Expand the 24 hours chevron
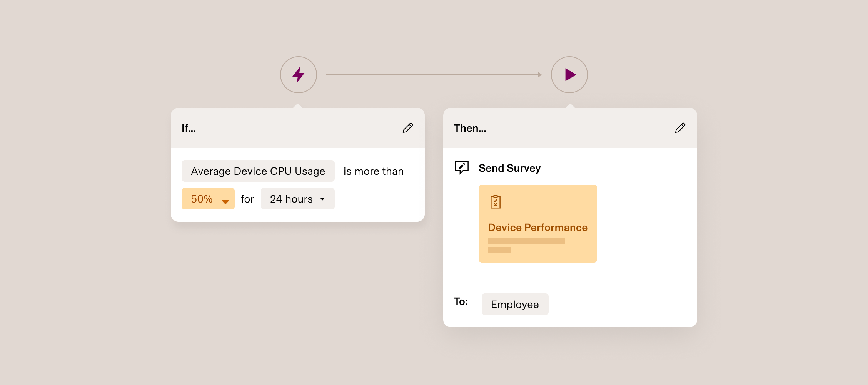The image size is (868, 385). (322, 199)
